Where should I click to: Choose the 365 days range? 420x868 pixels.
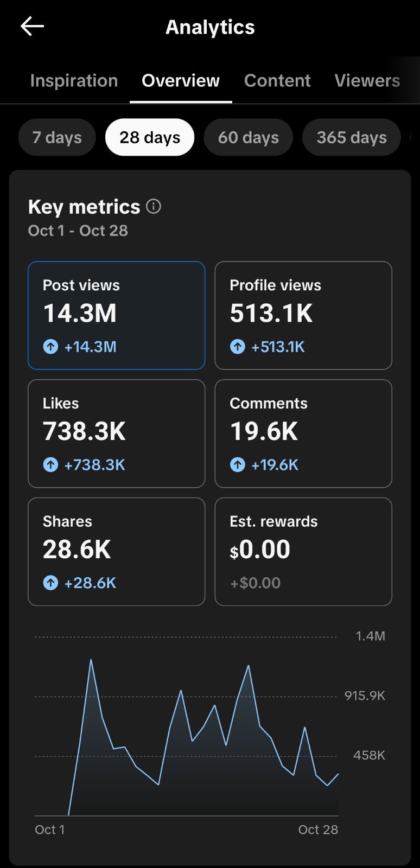pos(352,137)
